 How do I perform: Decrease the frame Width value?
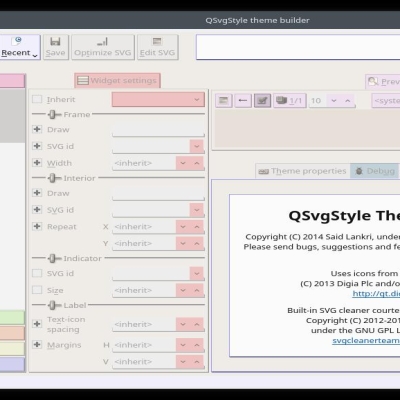[183, 163]
